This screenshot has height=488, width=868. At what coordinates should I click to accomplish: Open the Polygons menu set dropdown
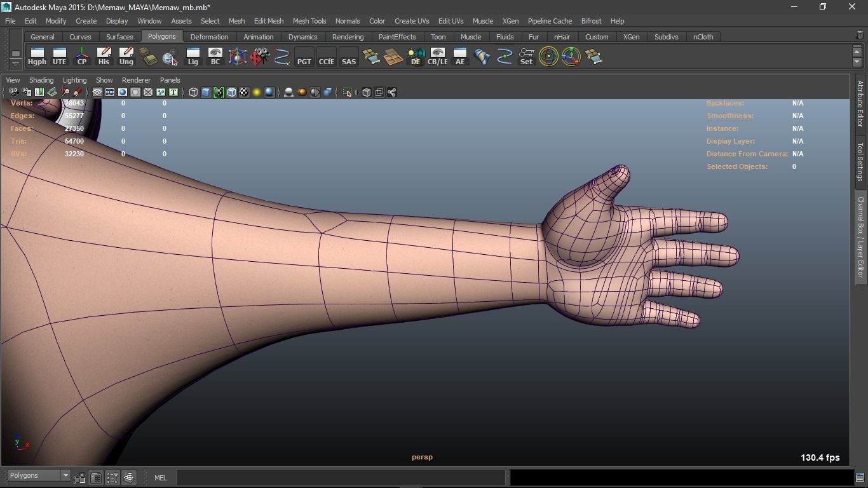point(39,476)
